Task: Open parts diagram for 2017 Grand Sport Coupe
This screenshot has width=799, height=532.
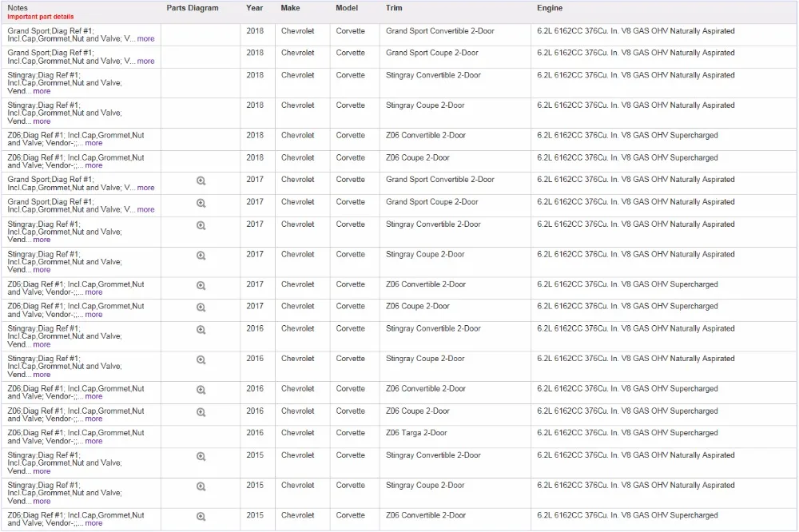Action: (x=201, y=204)
